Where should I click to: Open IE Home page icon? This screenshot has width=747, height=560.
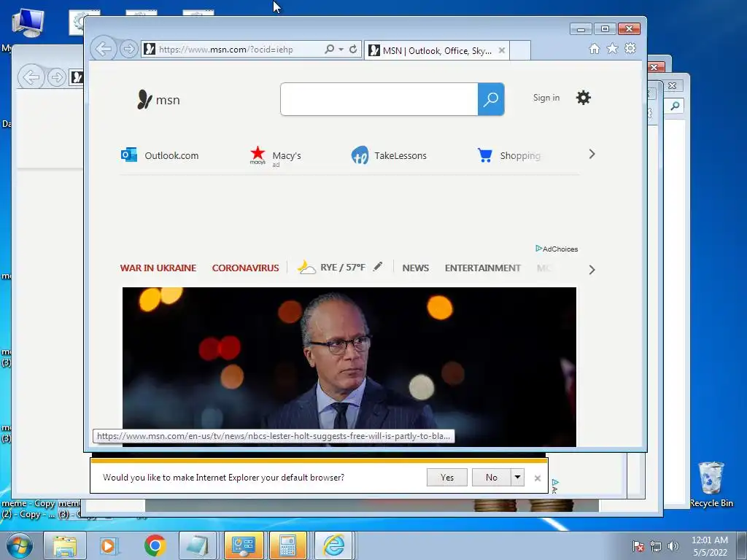pyautogui.click(x=594, y=49)
